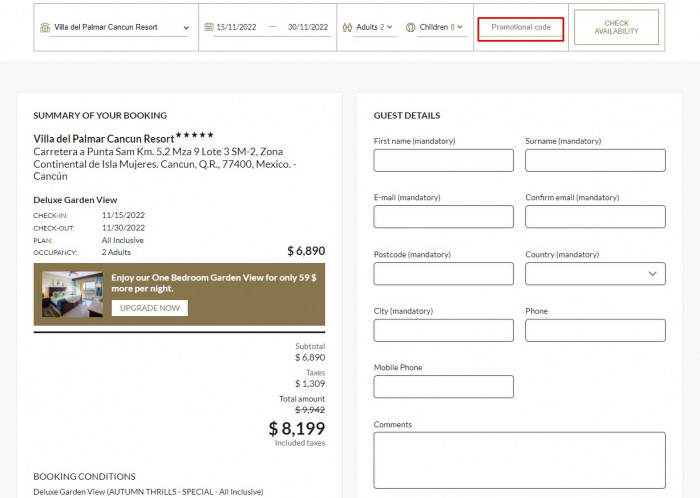This screenshot has width=700, height=498.
Task: Click the Booking Conditions heading
Action: 84,477
